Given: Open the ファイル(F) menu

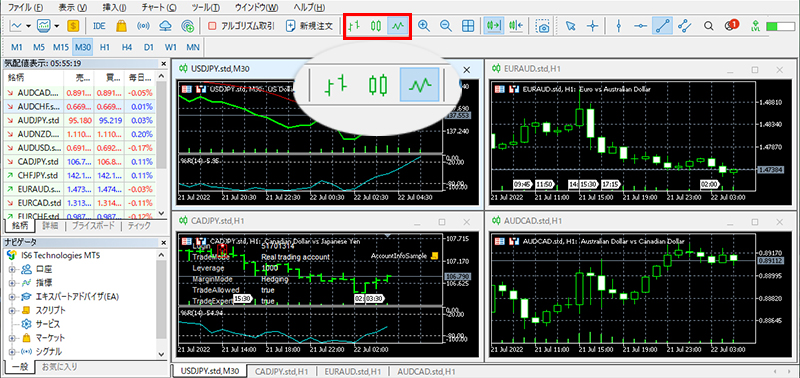Looking at the screenshot, I should (x=26, y=7).
